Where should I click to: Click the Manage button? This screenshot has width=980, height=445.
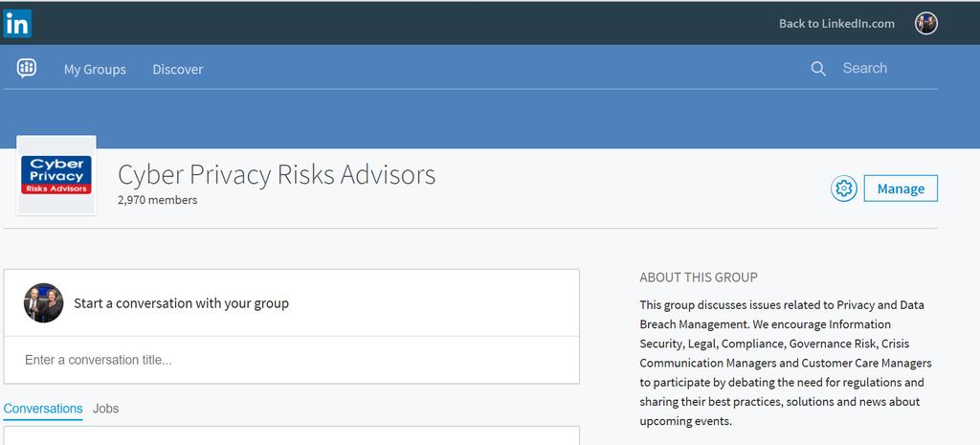pyautogui.click(x=901, y=189)
